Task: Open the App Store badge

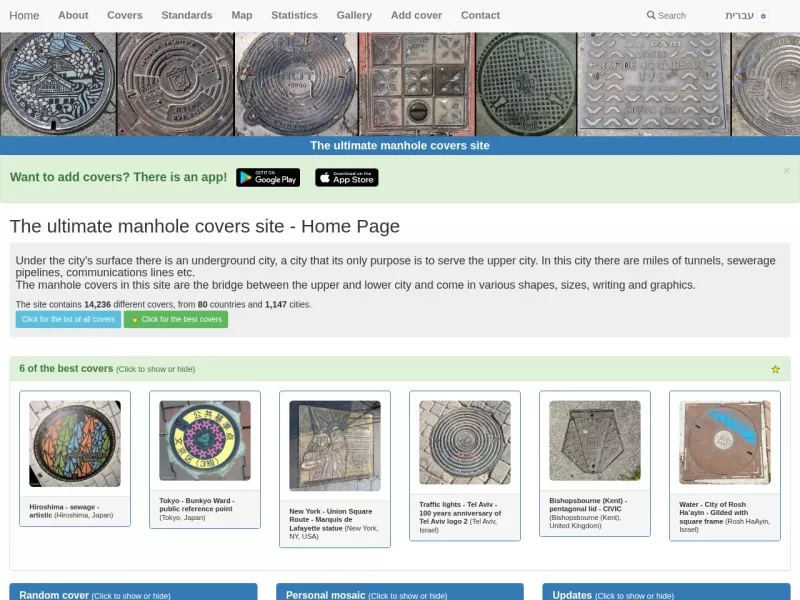Action: [x=346, y=178]
